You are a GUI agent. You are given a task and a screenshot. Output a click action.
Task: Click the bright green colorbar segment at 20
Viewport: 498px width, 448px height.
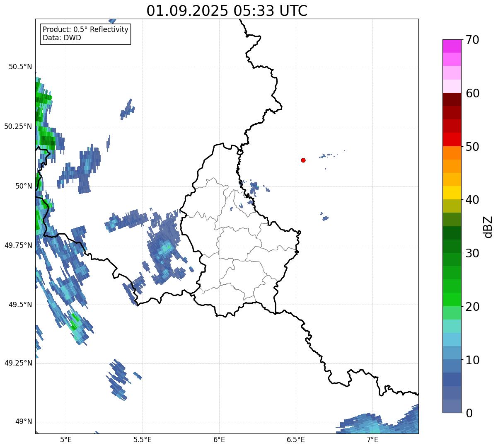452,300
